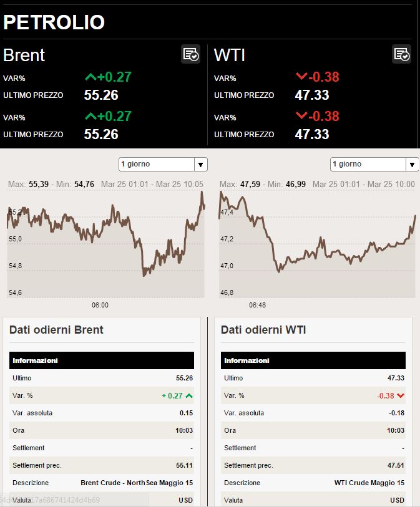Click the PETROLIO page title

[54, 22]
